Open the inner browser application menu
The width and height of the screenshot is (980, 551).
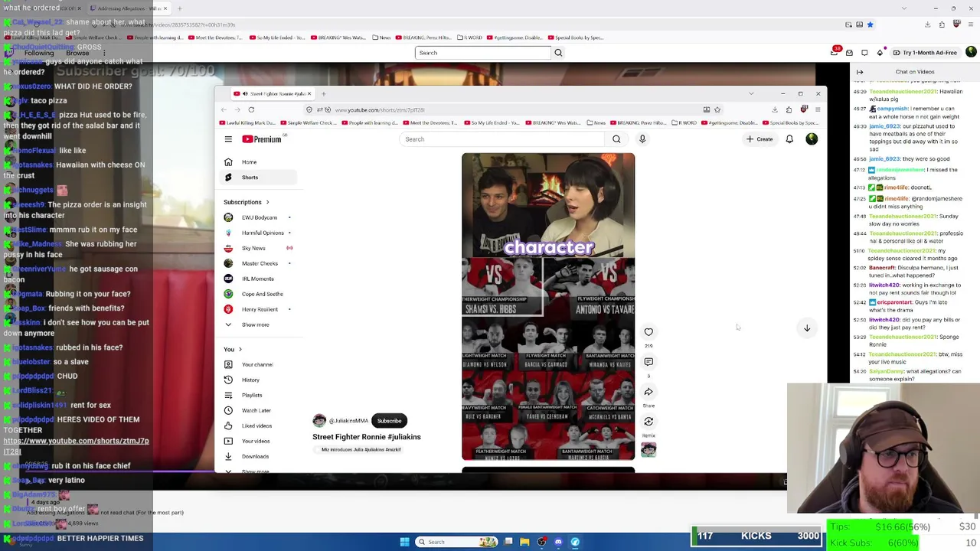coord(818,109)
